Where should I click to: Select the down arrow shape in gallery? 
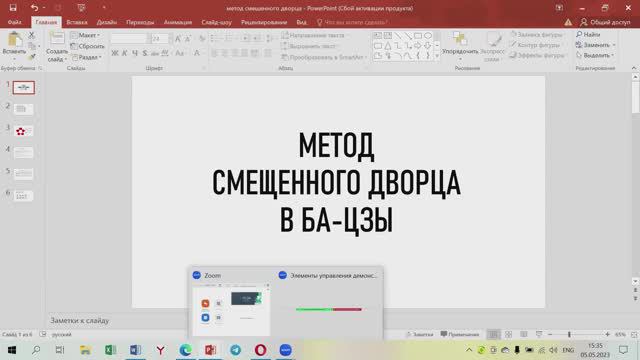click(427, 46)
